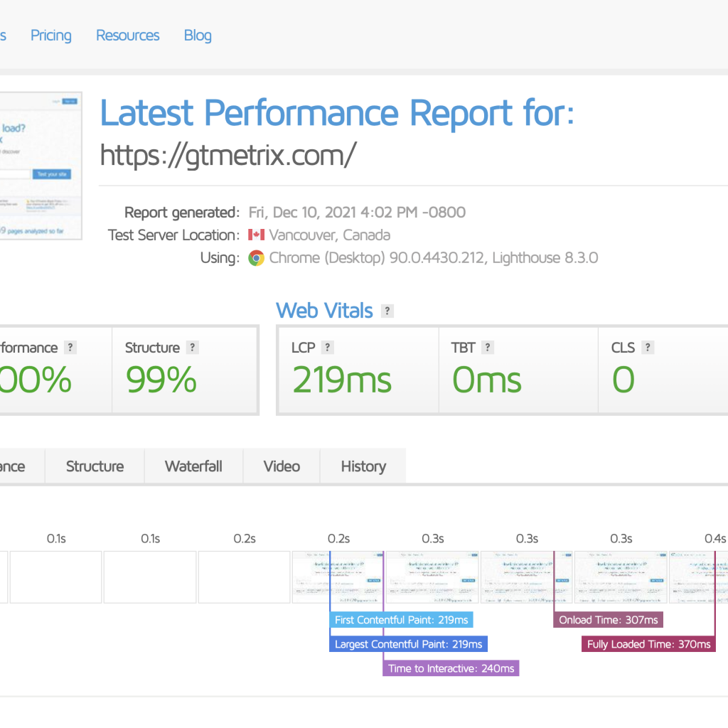
Task: Open the Performance score help icon
Action: pyautogui.click(x=70, y=347)
